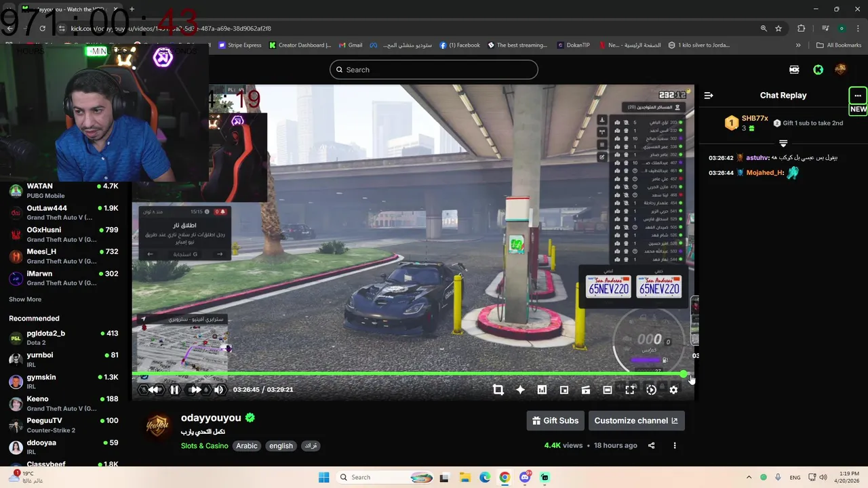Open (1) Facebook bookmark
The height and width of the screenshot is (488, 868).
coord(460,45)
